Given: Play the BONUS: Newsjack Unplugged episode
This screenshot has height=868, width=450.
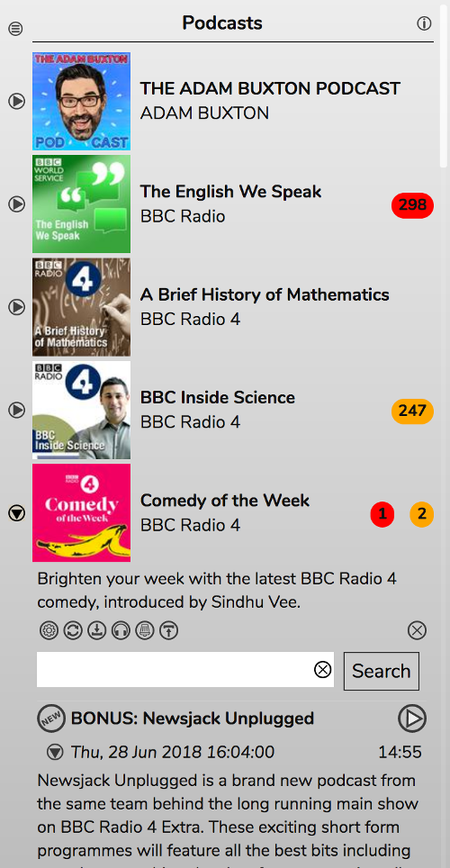Looking at the screenshot, I should tap(412, 719).
